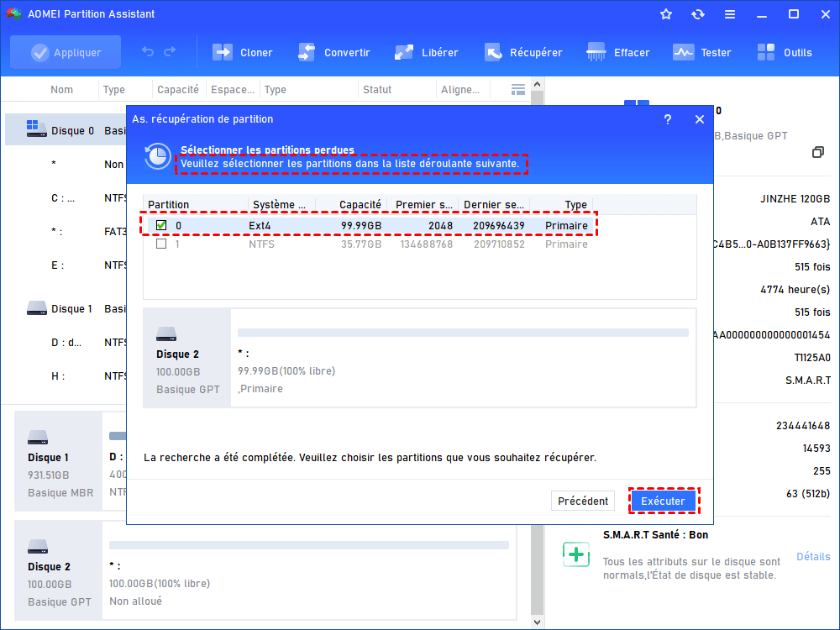Click the Exécuter button
840x630 pixels.
(x=664, y=501)
